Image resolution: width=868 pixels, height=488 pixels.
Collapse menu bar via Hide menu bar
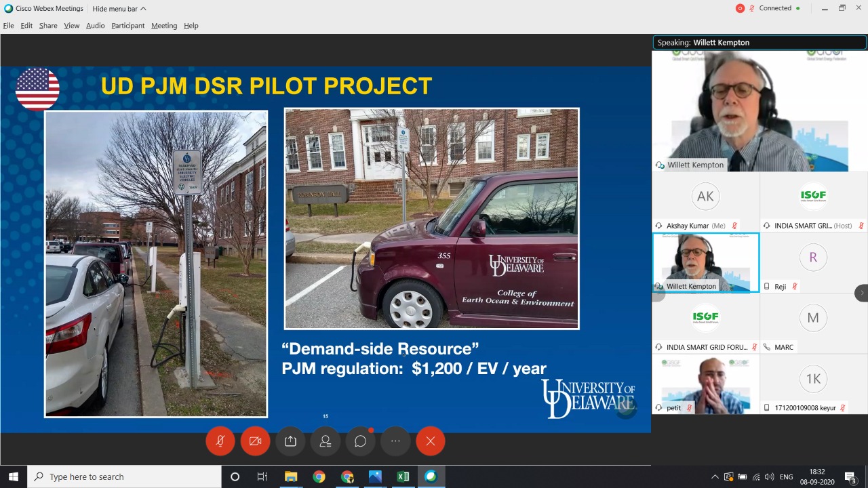coord(119,9)
